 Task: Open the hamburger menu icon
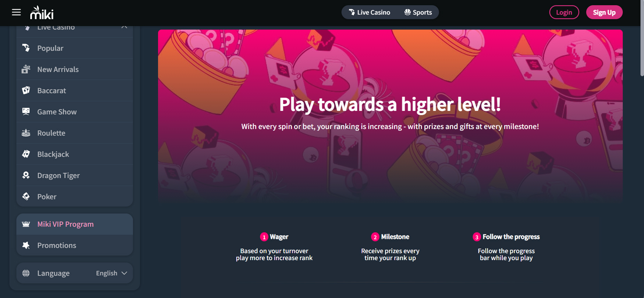click(16, 13)
